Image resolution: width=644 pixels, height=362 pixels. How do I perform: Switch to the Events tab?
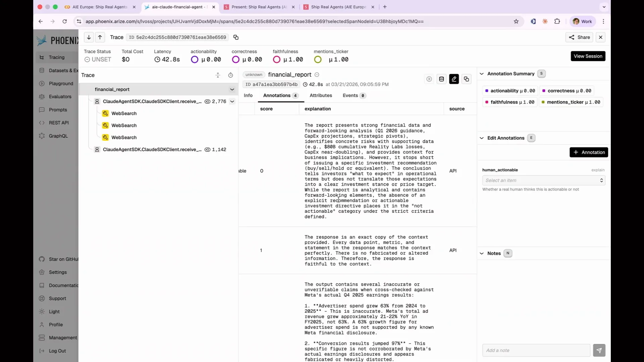pyautogui.click(x=354, y=96)
